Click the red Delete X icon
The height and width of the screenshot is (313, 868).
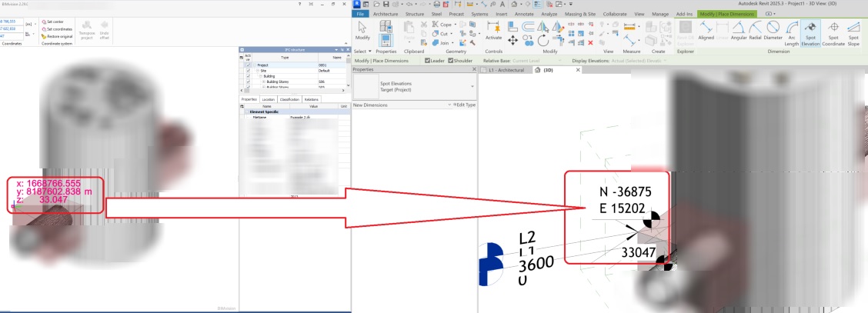pyautogui.click(x=590, y=42)
